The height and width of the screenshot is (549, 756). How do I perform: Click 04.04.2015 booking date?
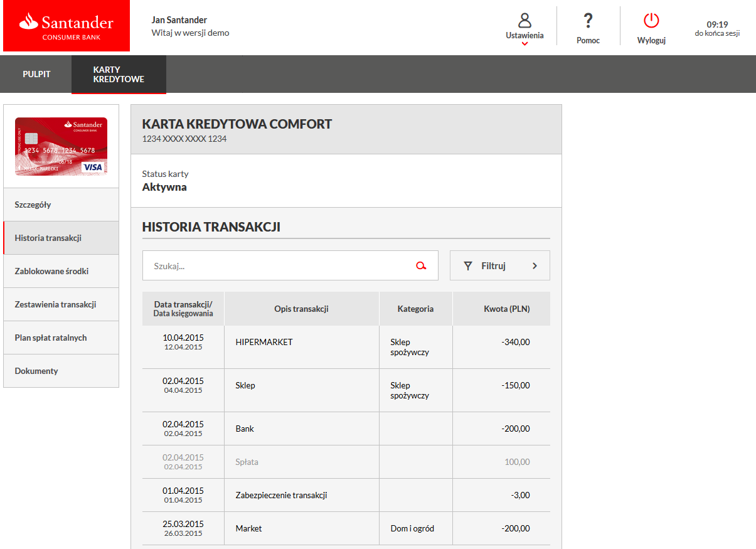pos(183,390)
